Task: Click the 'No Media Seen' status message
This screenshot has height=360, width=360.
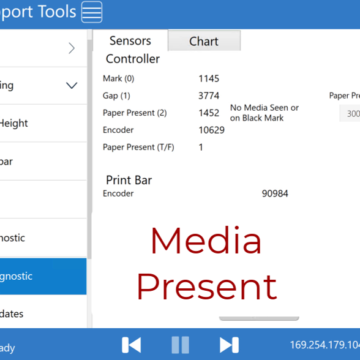Action: [264, 113]
